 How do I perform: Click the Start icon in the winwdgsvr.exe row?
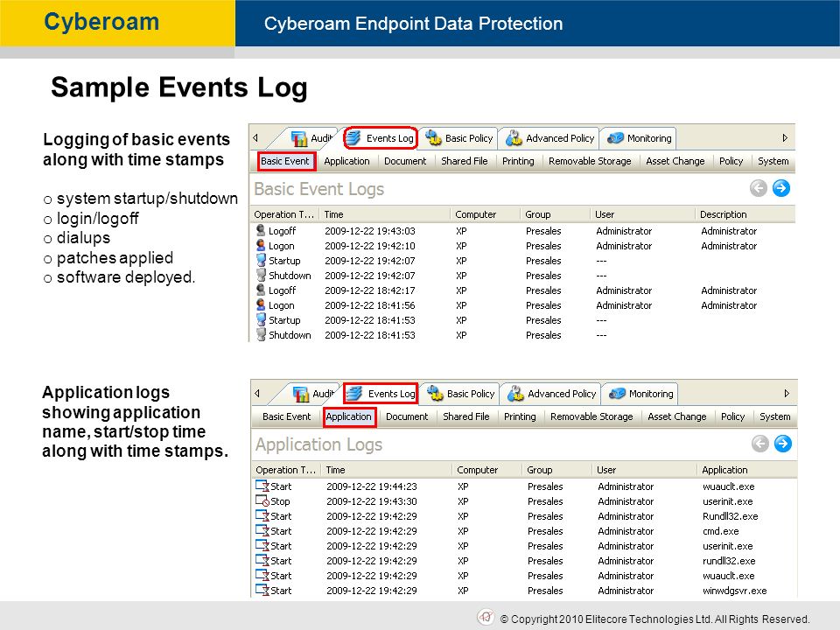pyautogui.click(x=262, y=591)
